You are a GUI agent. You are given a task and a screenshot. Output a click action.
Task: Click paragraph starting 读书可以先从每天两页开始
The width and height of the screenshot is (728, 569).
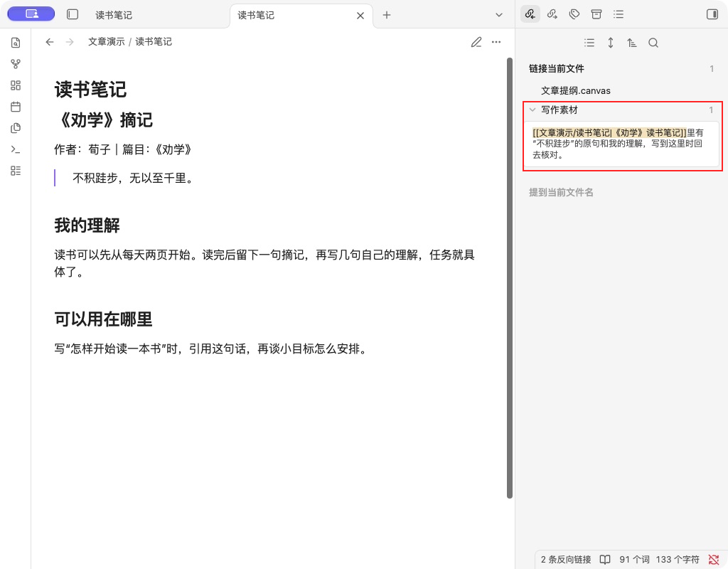[x=264, y=263]
